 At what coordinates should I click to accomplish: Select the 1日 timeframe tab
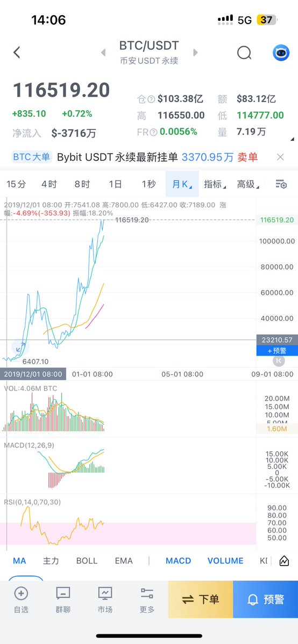115,184
